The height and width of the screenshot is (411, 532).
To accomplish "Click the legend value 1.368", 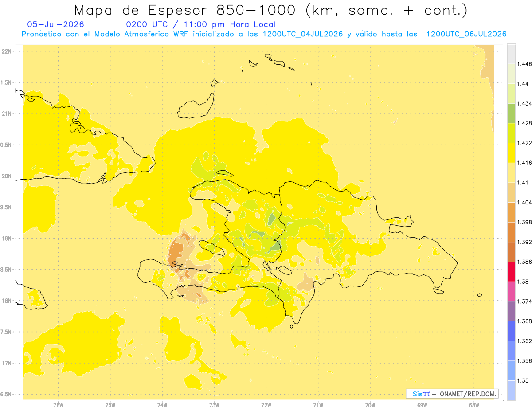I will point(524,321).
